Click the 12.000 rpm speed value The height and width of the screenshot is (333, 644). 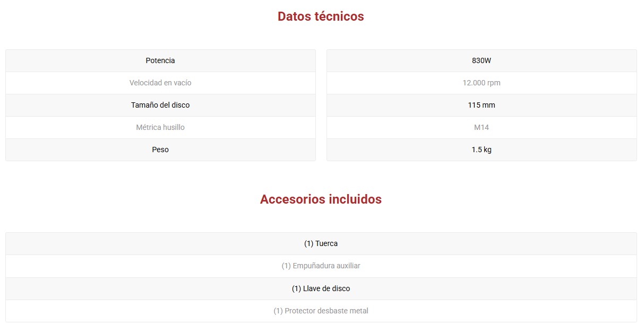pyautogui.click(x=482, y=83)
